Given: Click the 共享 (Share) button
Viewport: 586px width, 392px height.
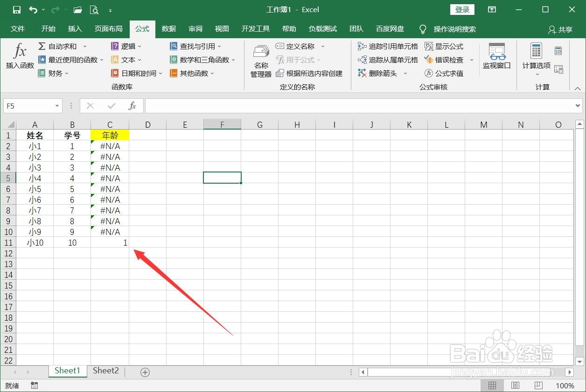Looking at the screenshot, I should coord(560,29).
